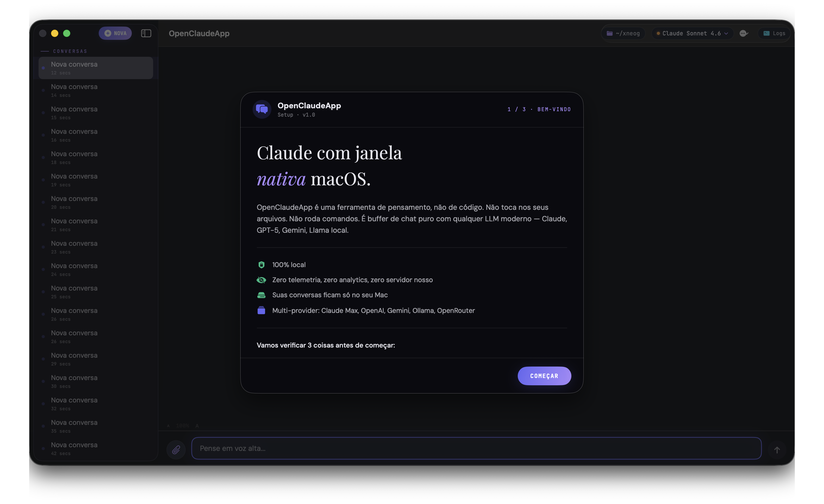824x504 pixels.
Task: Open Nova conversa from 20 secs
Action: click(96, 202)
